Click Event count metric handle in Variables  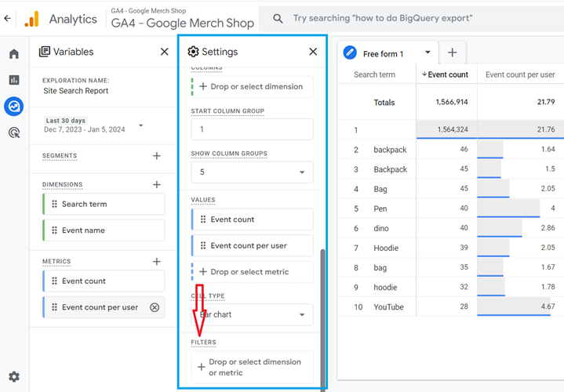pos(54,281)
